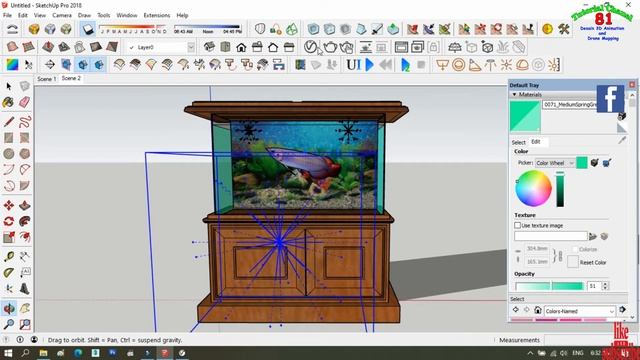This screenshot has width=640, height=360.
Task: Select the Zoom Window tool
Action: coord(24,324)
